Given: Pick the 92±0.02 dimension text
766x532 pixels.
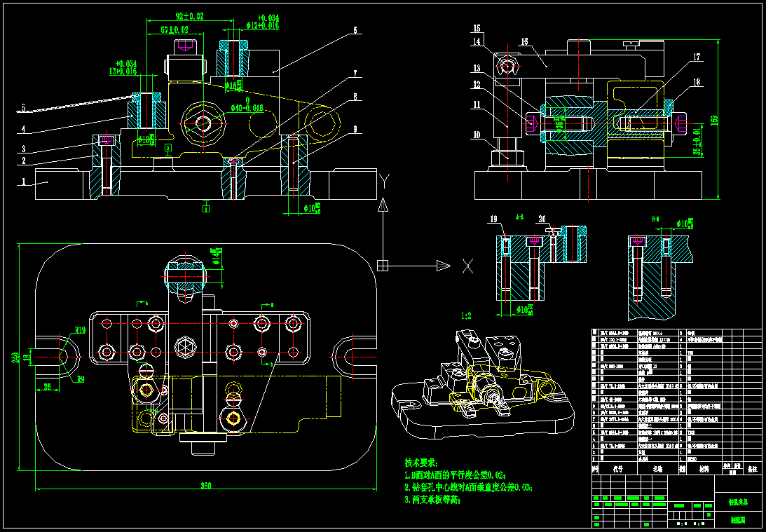Looking at the screenshot, I should (189, 16).
